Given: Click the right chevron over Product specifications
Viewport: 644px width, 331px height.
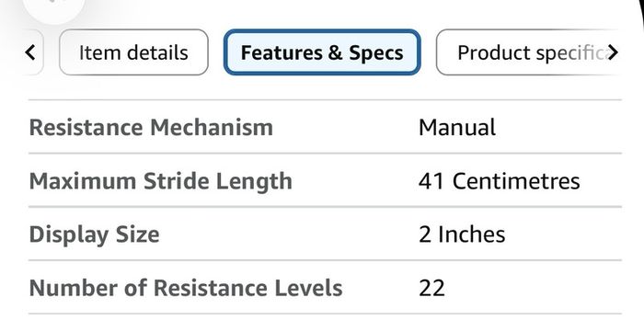Looking at the screenshot, I should point(612,52).
